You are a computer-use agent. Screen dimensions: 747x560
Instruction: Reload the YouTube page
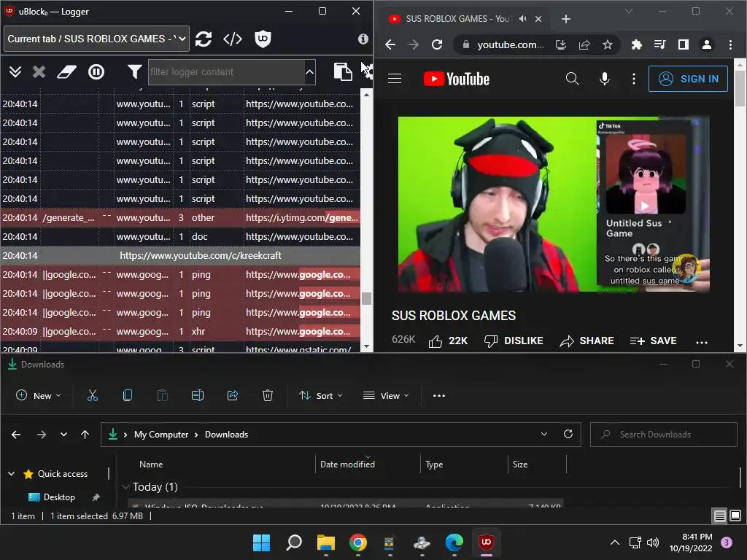pos(437,44)
